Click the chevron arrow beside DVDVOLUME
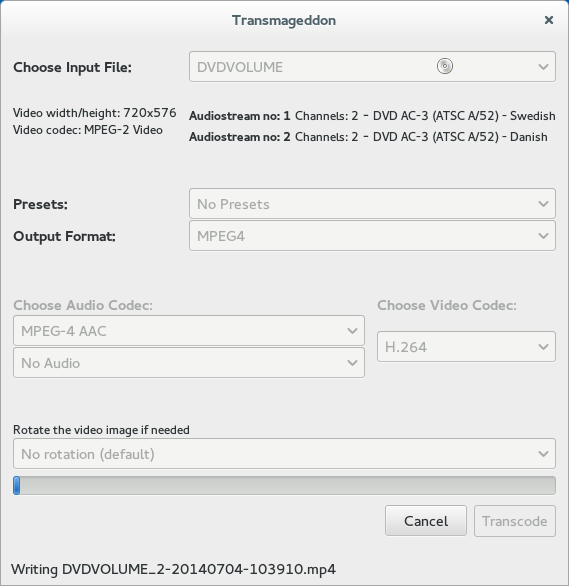 (x=543, y=67)
